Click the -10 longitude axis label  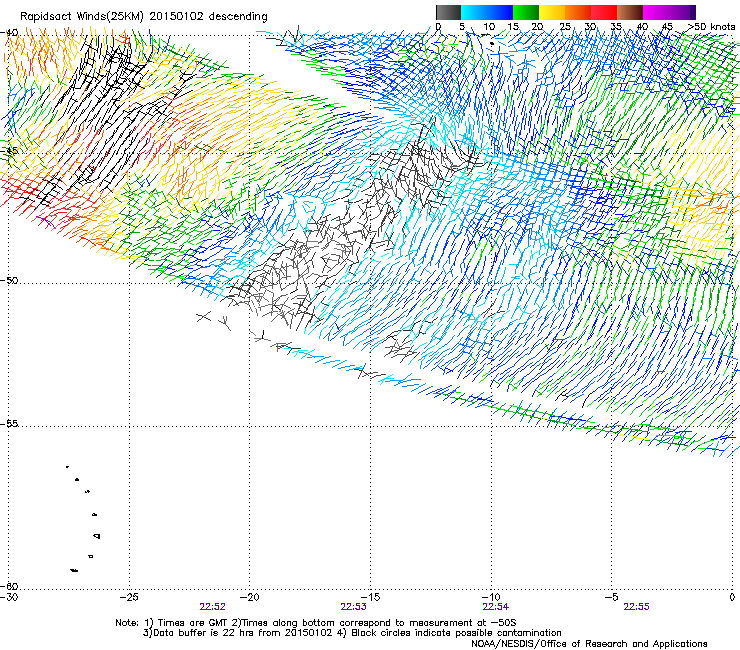pos(491,597)
